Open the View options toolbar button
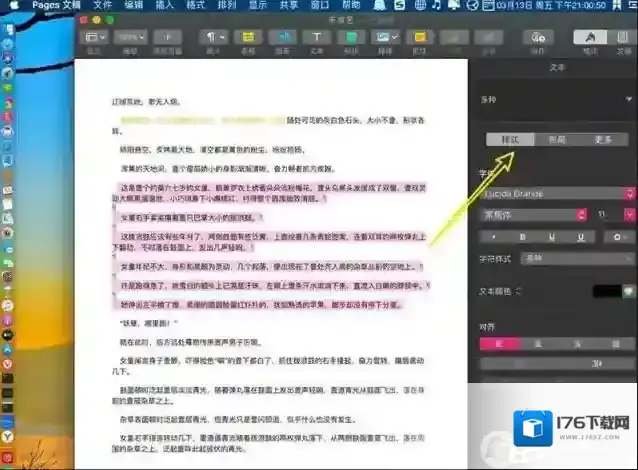Viewport: 638px width, 470px height. pos(95,37)
